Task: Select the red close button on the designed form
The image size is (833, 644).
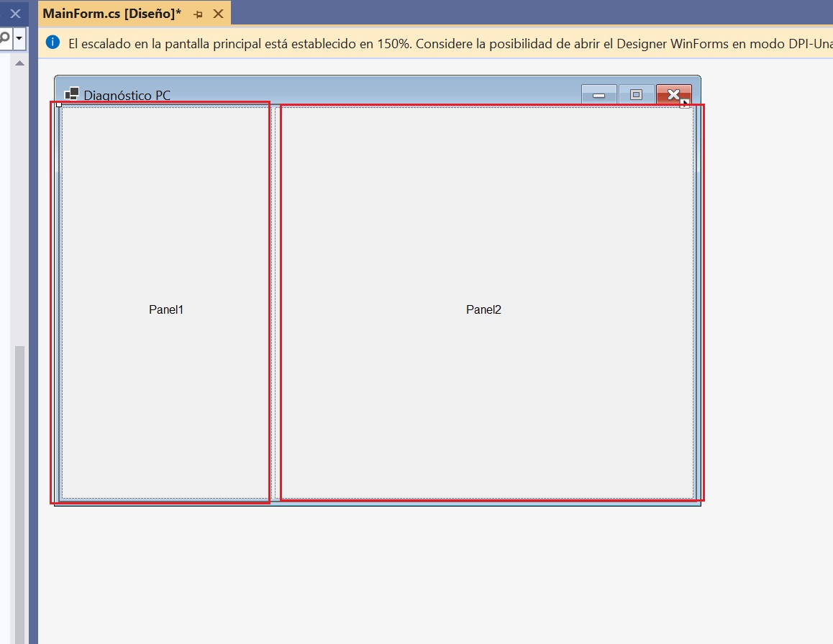Action: pyautogui.click(x=673, y=94)
